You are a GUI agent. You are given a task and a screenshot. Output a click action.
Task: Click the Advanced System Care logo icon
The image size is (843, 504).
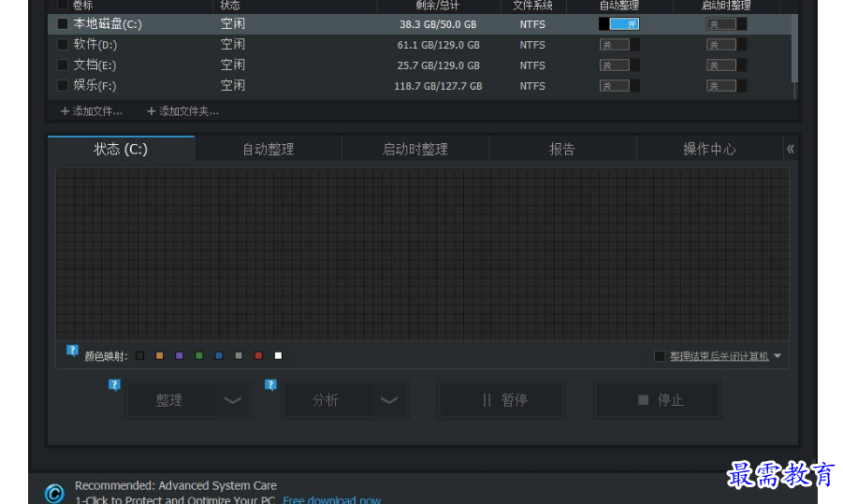tap(53, 493)
